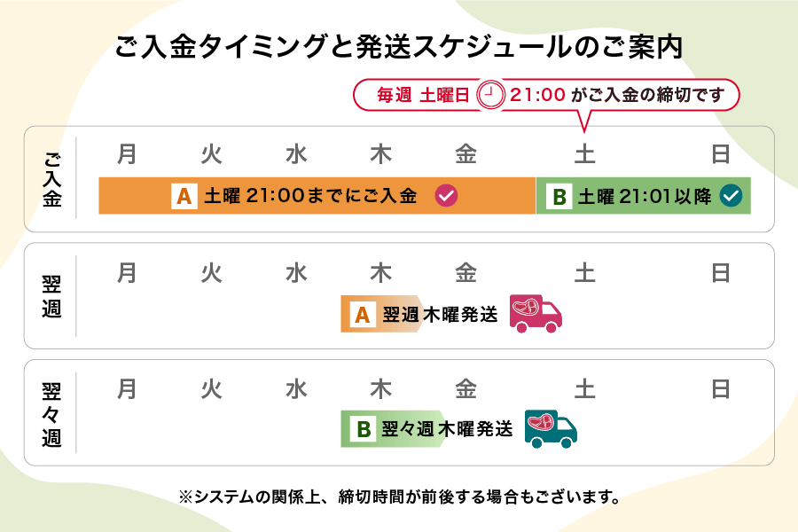798x532 pixels.
Task: Click the teal delivery truck icon
Action: click(x=551, y=428)
